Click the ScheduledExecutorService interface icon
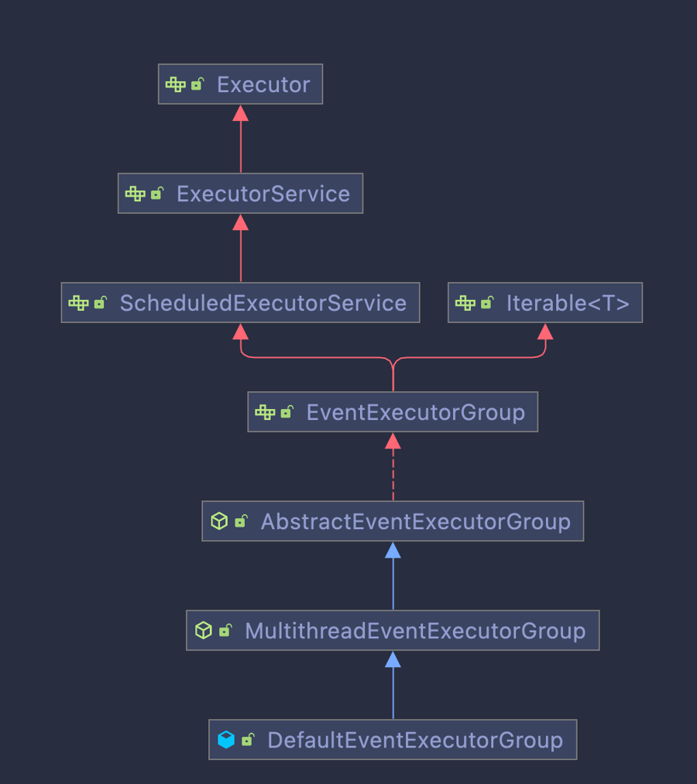Image resolution: width=697 pixels, height=784 pixels. click(78, 303)
